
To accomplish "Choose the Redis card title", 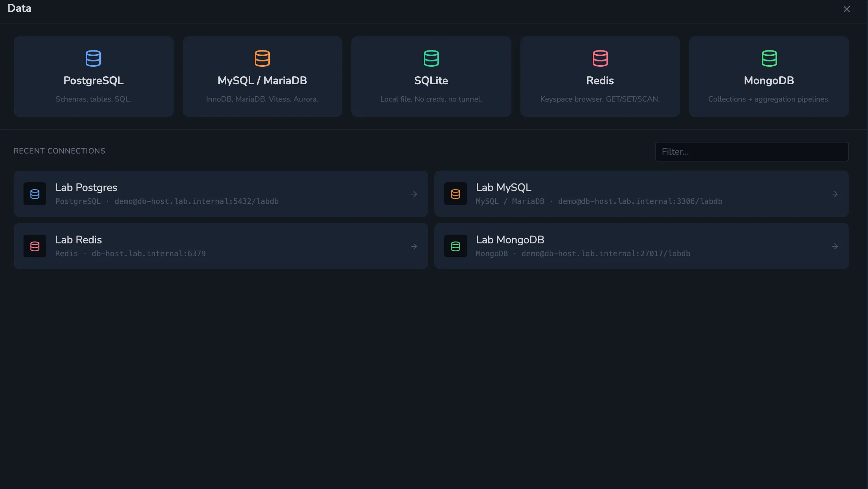I will click(x=600, y=81).
